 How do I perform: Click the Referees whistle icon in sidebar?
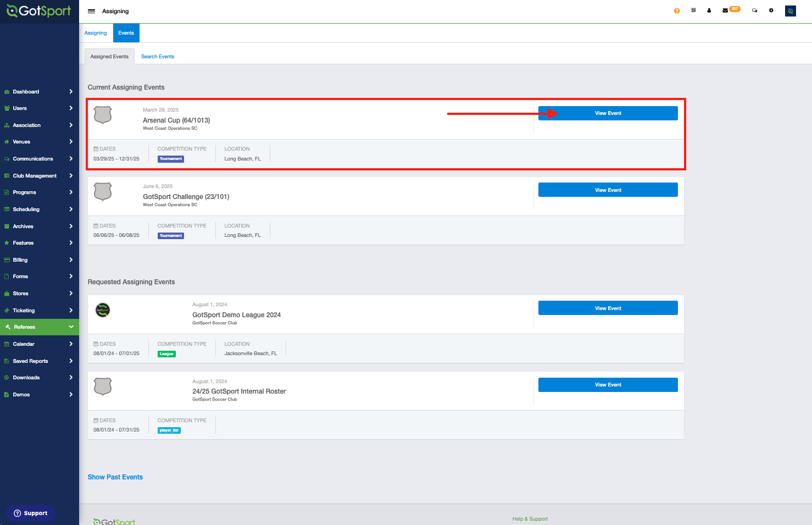[8, 327]
